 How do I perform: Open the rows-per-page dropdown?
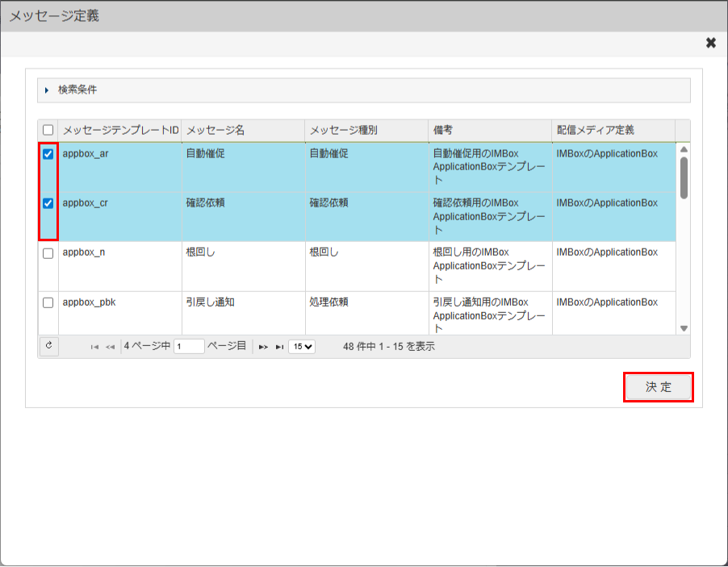click(x=303, y=347)
